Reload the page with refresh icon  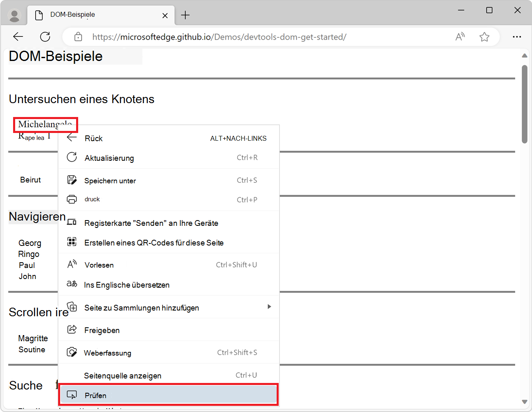coord(45,37)
